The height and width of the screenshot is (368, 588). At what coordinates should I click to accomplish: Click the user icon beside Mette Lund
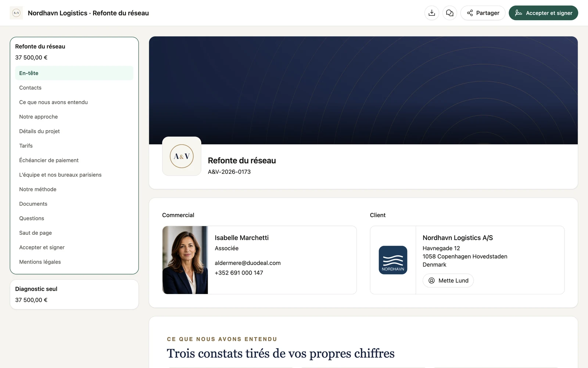tap(432, 280)
